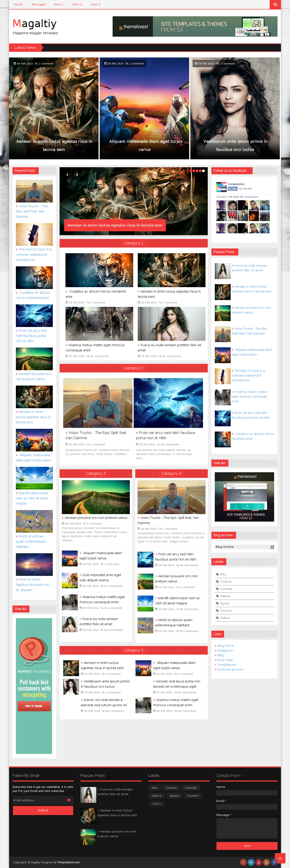Open the Category 5 section header
Viewport: 290px width, 868px height.
pos(133,650)
